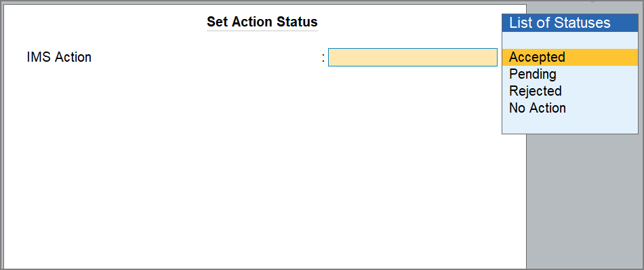The width and height of the screenshot is (644, 270).
Task: Pick the Rejected status option
Action: 569,91
